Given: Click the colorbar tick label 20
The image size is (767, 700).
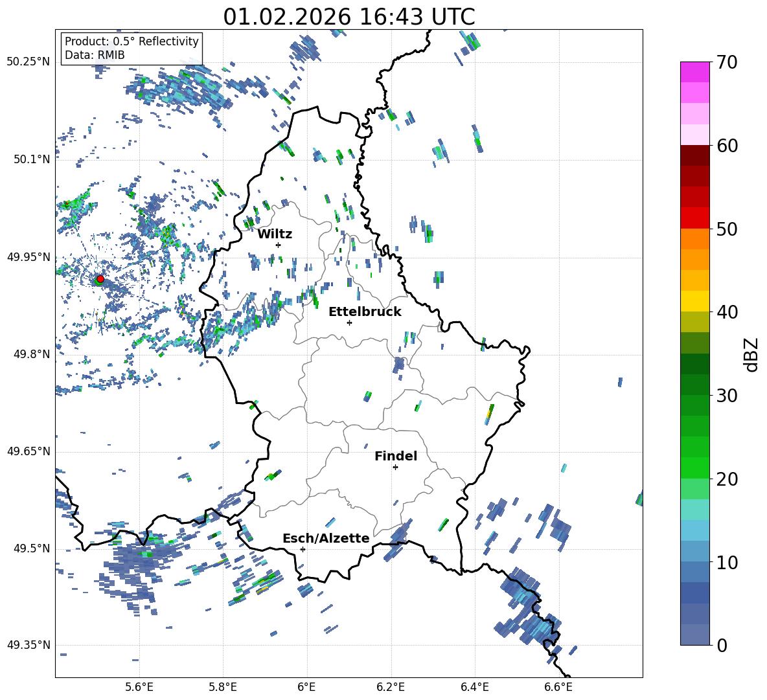Looking at the screenshot, I should pyautogui.click(x=727, y=479).
